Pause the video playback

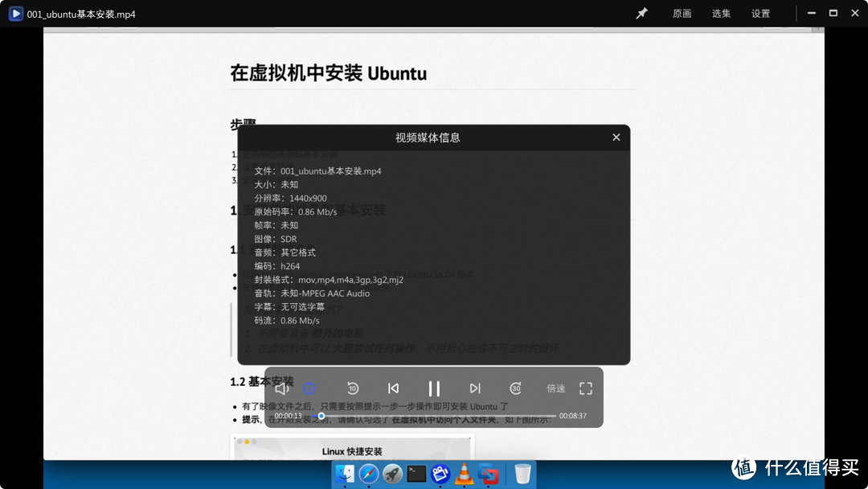coord(434,388)
